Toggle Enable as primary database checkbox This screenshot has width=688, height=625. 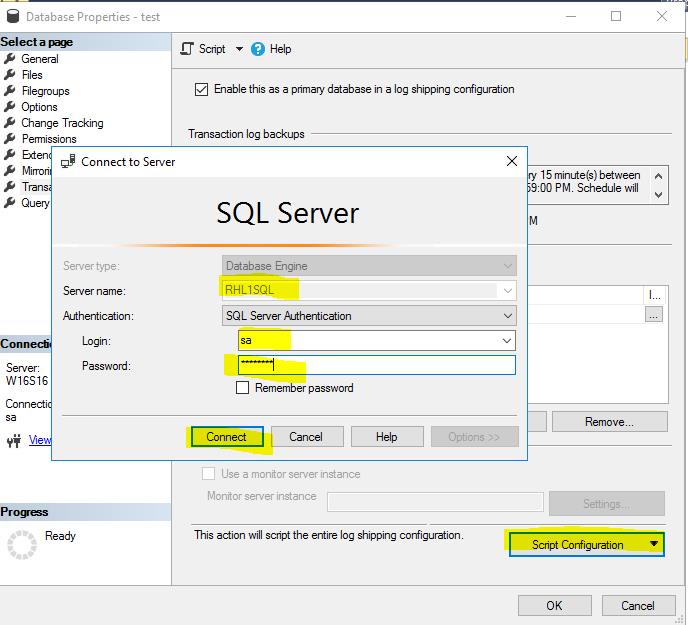point(202,89)
